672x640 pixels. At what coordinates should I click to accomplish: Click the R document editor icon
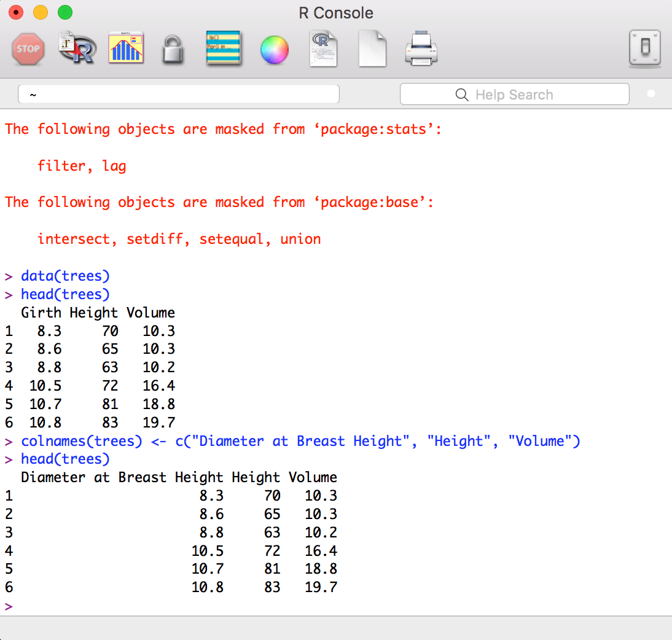[323, 49]
